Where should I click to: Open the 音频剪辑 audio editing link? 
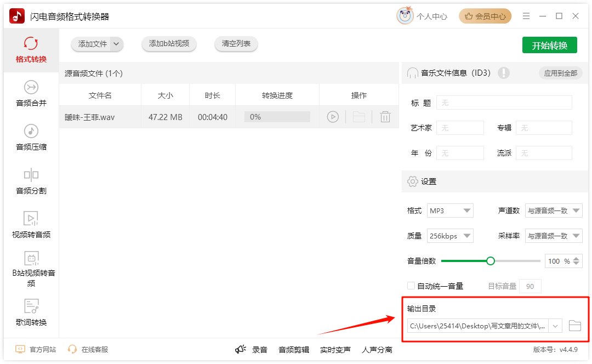(294, 350)
